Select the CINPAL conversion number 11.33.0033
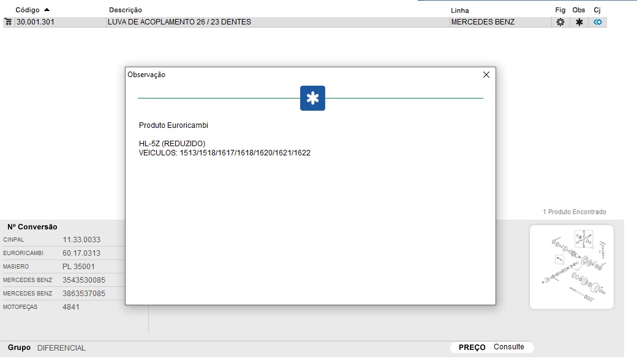 pos(81,240)
